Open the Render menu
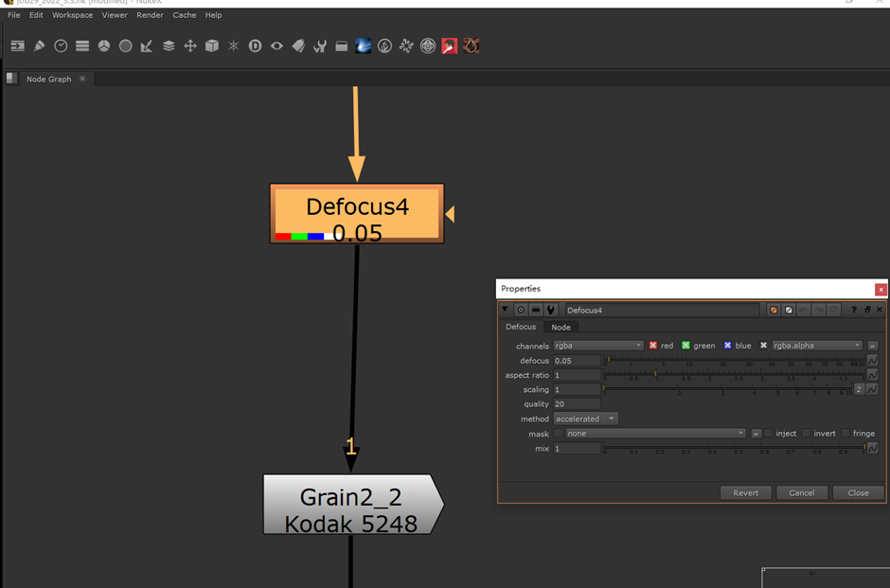The width and height of the screenshot is (890, 588). coord(150,15)
